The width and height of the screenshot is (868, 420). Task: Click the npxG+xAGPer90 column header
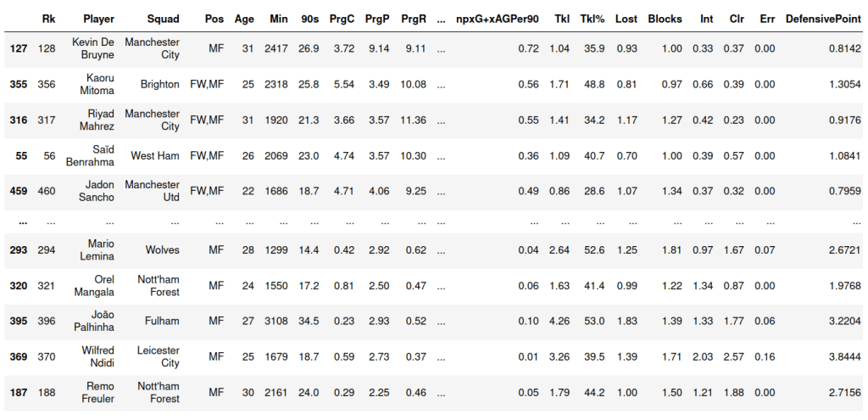497,18
